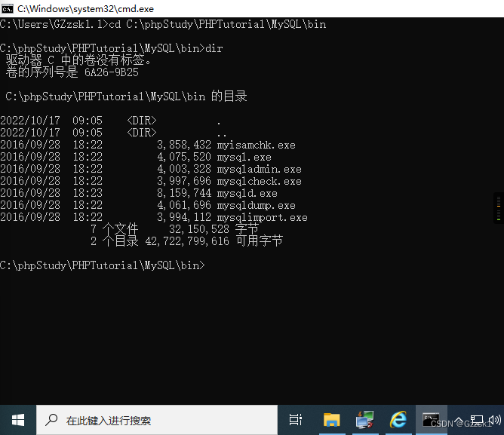Click the 'cd C:\phpStudy' command line
This screenshot has width=504, height=435.
coord(163,24)
